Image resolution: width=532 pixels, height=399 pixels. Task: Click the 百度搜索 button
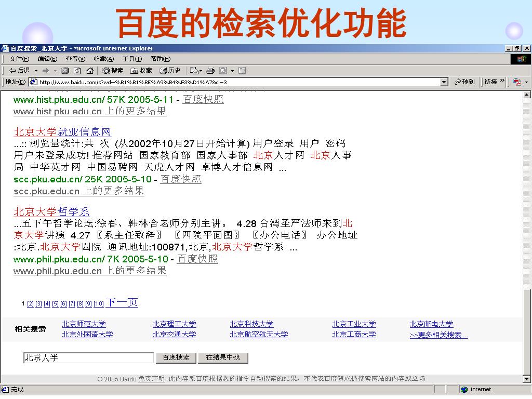coord(176,357)
